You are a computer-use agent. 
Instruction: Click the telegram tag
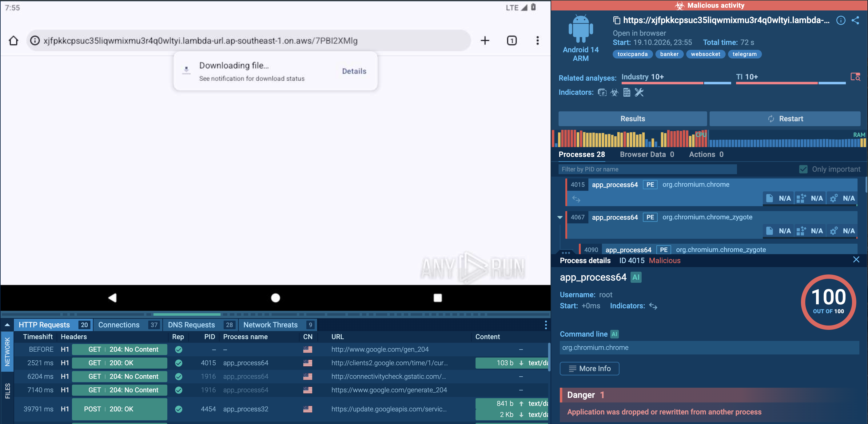744,54
